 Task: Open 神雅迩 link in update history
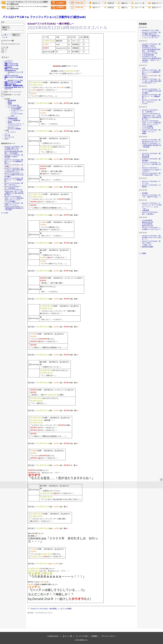tap(144, 133)
